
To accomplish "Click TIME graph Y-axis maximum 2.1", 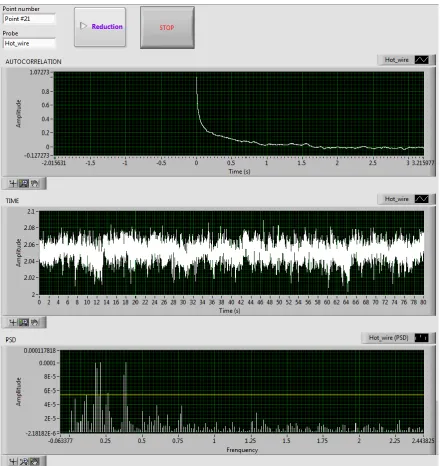I will click(x=31, y=211).
